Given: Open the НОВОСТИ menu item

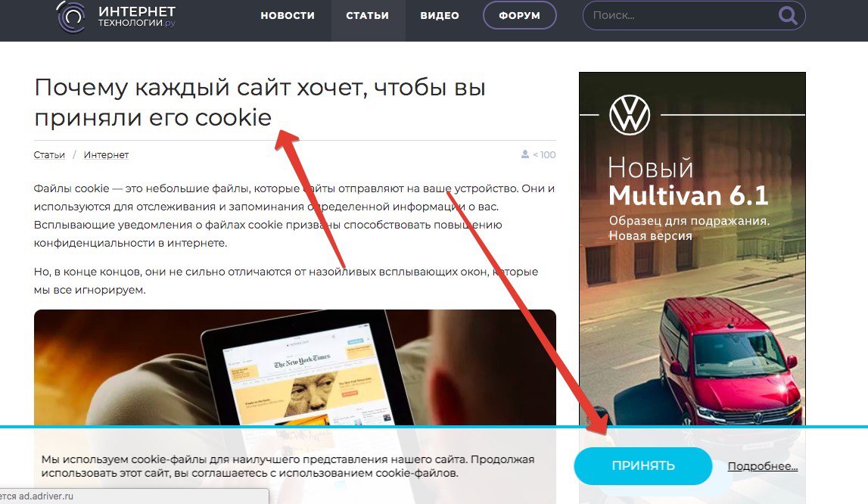Looking at the screenshot, I should (288, 15).
